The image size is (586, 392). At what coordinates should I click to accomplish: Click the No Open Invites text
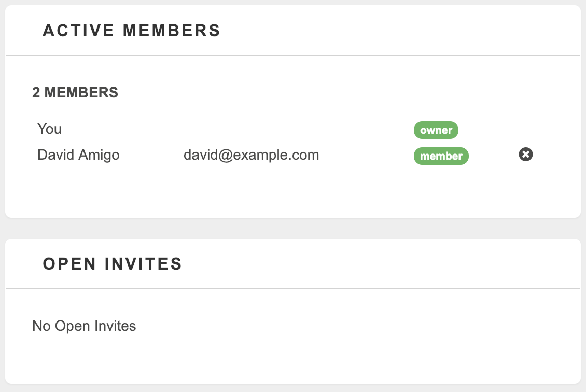click(x=84, y=326)
